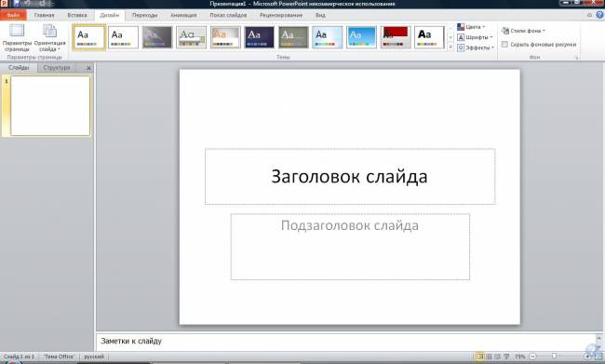The image size is (605, 364).
Task: Click the zoom out minus button
Action: (x=532, y=357)
